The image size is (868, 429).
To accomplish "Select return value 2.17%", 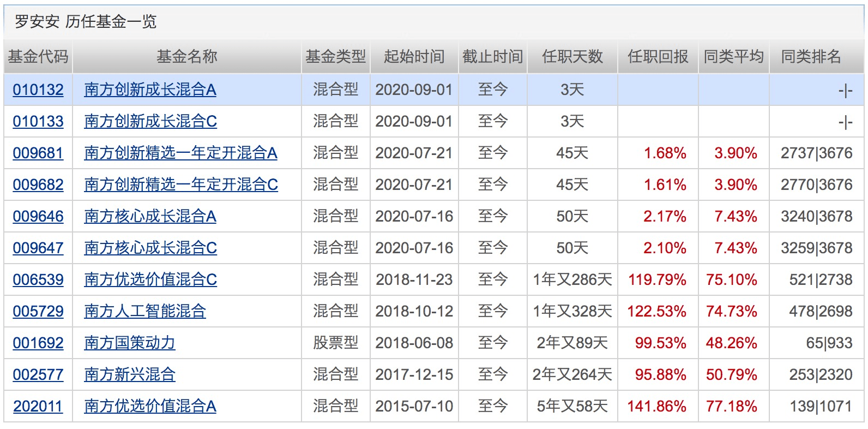I will click(x=665, y=216).
